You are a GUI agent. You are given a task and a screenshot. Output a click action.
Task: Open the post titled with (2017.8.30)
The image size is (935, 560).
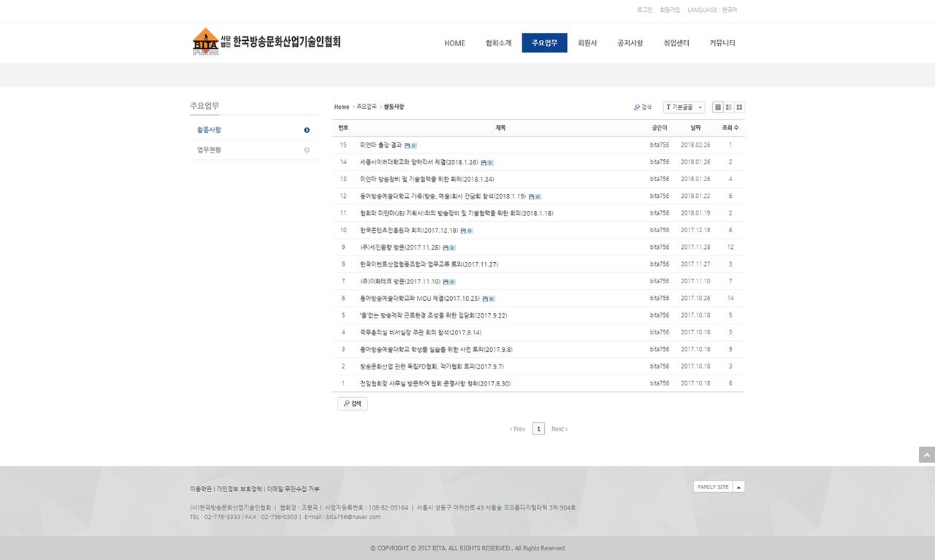pyautogui.click(x=435, y=383)
